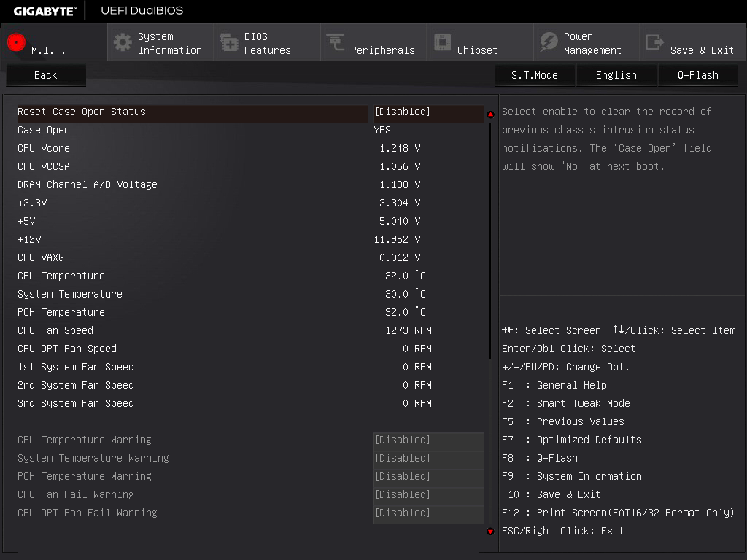Viewport: 747px width, 560px height.
Task: Click the +3.3V label
Action: (x=32, y=203)
